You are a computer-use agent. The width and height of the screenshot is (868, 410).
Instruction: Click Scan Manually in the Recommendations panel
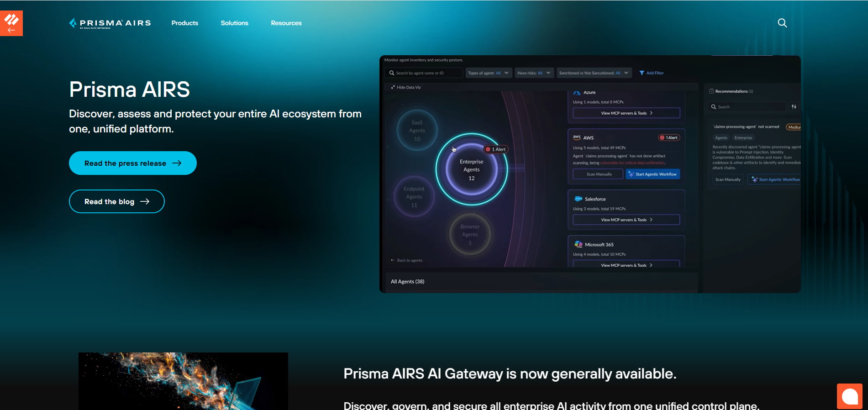click(x=728, y=179)
